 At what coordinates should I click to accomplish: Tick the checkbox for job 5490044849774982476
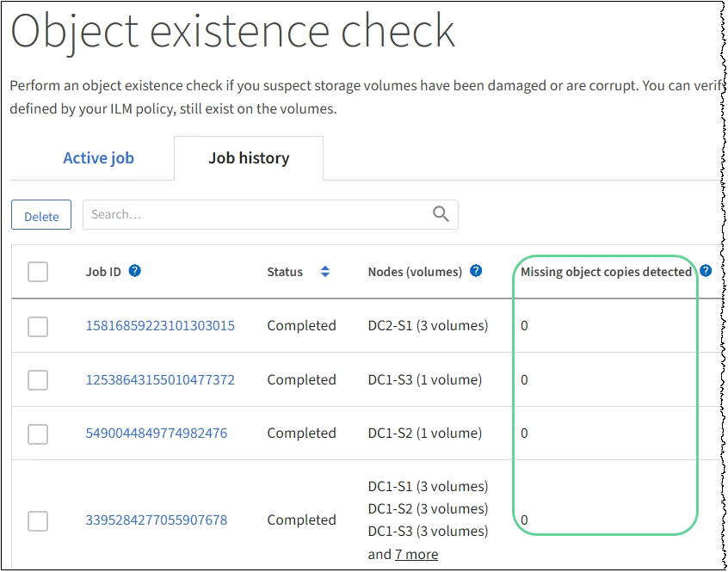tap(38, 434)
